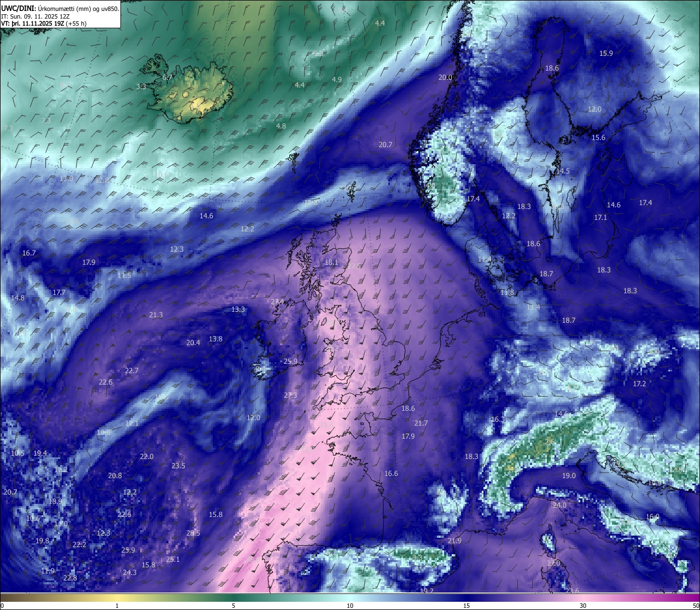700x610 pixels.
Task: Click the 22.2 value at lower left
Action: pyautogui.click(x=79, y=544)
